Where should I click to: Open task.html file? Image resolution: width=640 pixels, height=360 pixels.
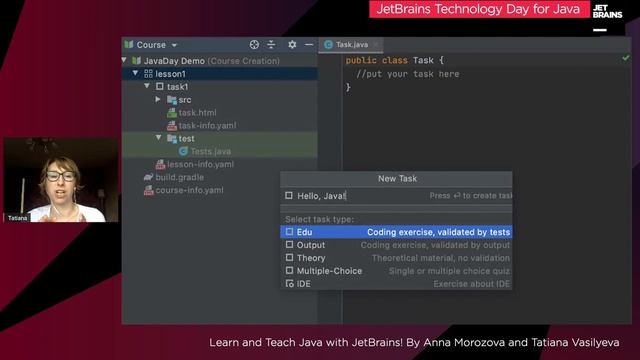198,113
